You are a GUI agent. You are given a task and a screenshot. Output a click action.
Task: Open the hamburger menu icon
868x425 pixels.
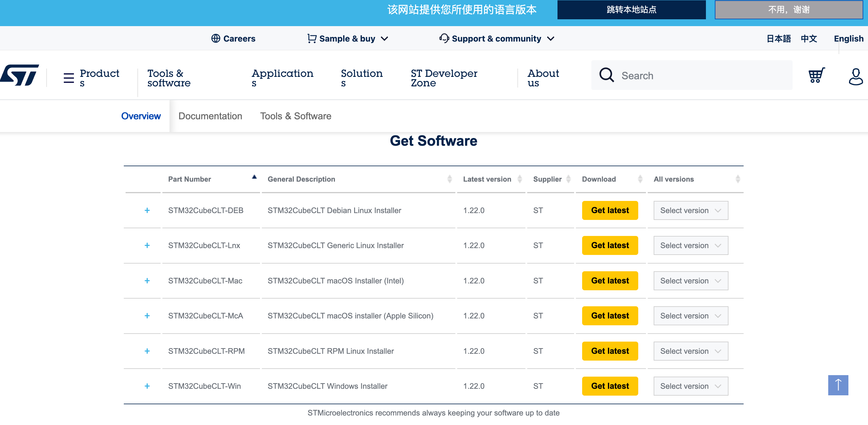coord(69,78)
